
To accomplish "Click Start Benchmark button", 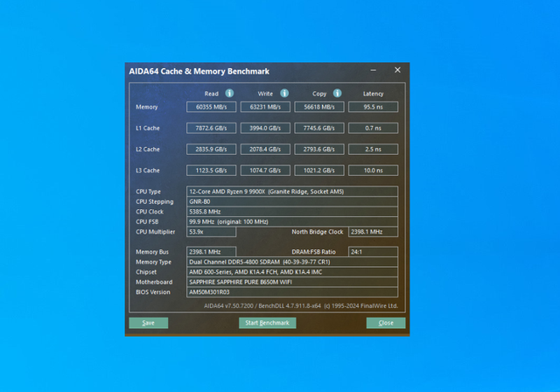I will [268, 323].
